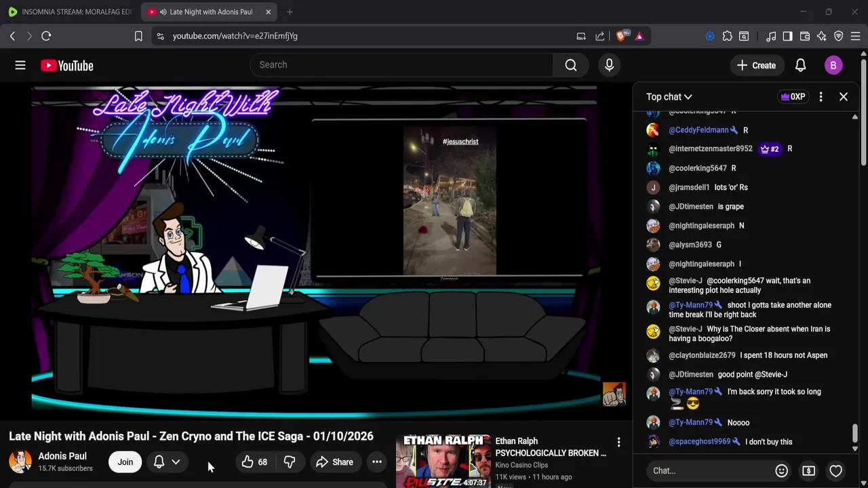868x488 pixels.
Task: Dislike the video with thumbs down
Action: [290, 462]
